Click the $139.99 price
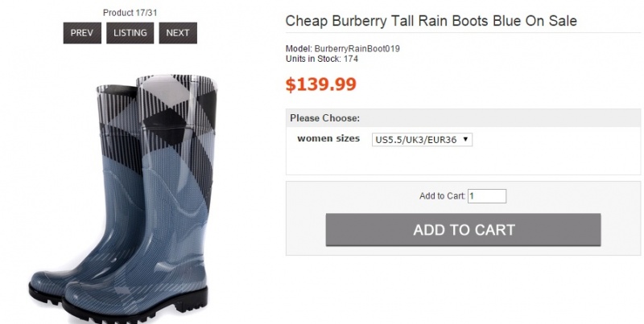The width and height of the screenshot is (644, 324). [321, 84]
